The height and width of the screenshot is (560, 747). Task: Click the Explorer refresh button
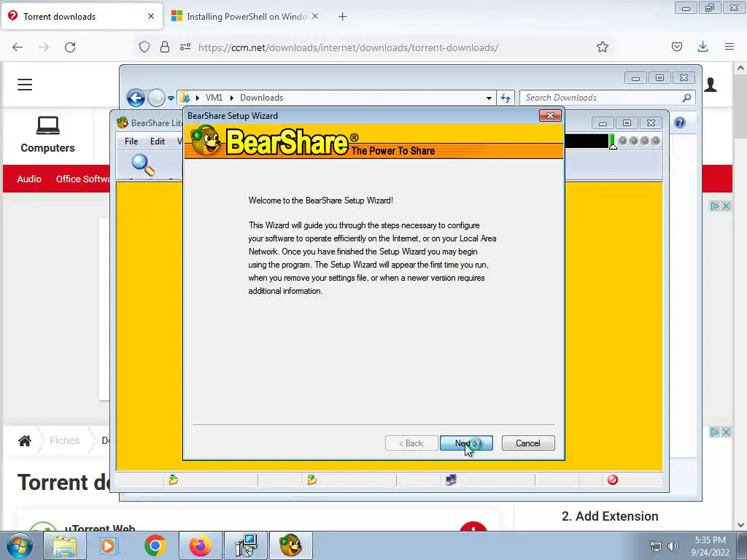tap(506, 98)
